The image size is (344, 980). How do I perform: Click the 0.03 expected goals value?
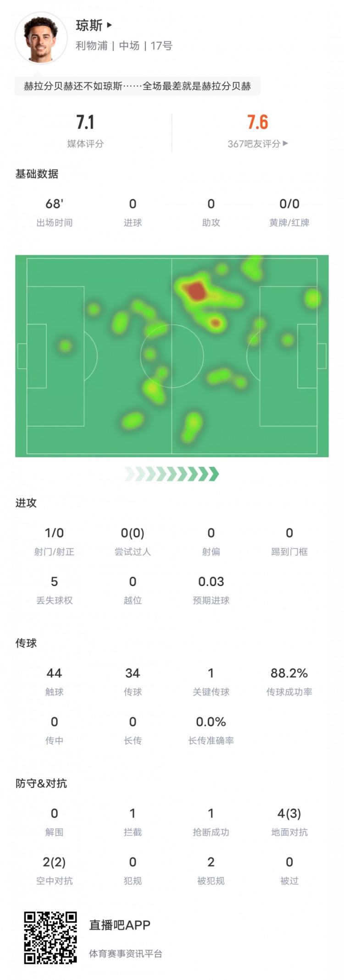(211, 581)
